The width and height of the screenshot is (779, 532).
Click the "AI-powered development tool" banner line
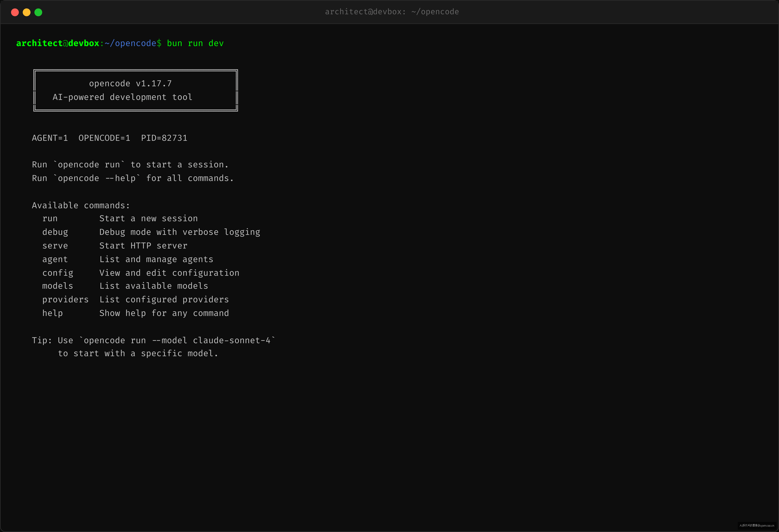click(x=122, y=97)
